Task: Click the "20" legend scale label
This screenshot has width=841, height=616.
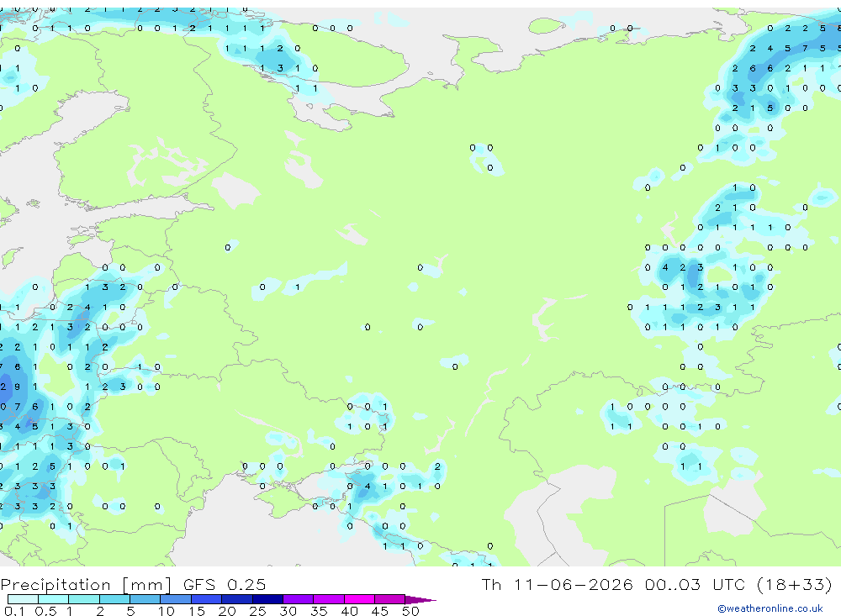Action: [227, 611]
